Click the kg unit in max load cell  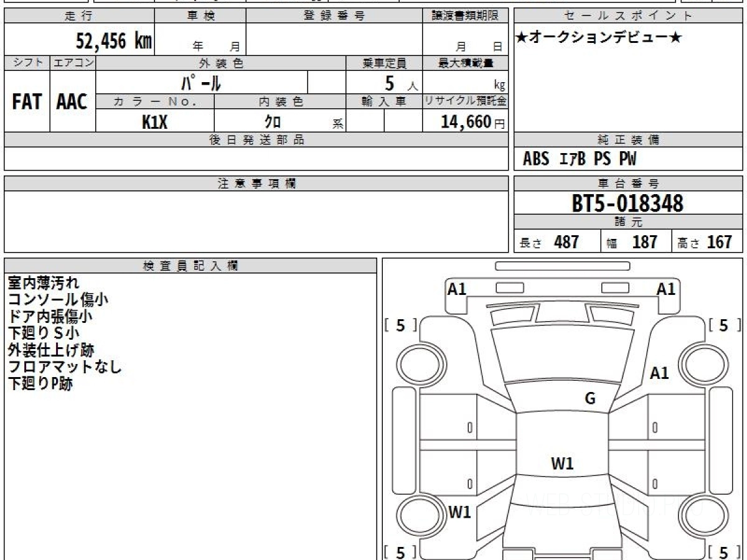(x=499, y=86)
